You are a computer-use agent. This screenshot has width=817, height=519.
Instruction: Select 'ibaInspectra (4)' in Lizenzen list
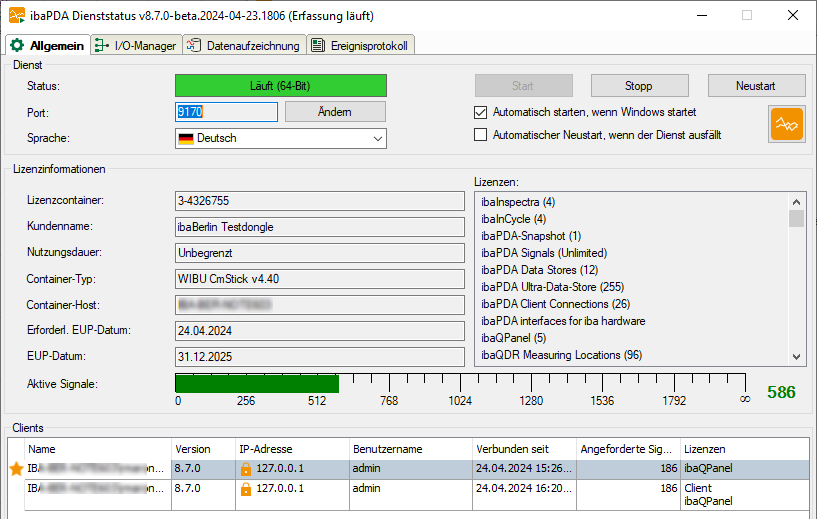(x=518, y=202)
